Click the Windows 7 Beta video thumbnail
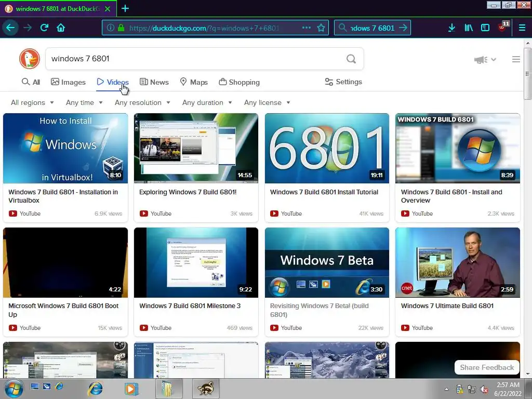Screen dimensions: 532x399 (x=327, y=262)
